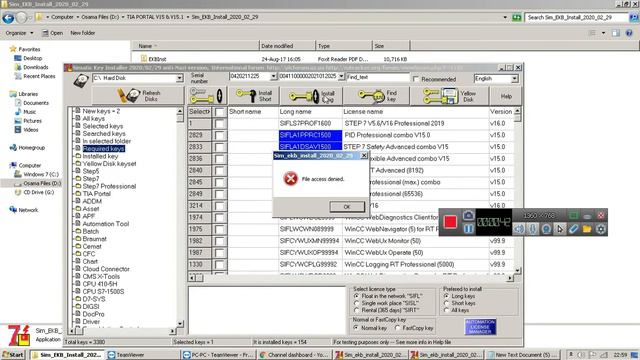Check the box for row 1 STEP 7

click(220, 123)
